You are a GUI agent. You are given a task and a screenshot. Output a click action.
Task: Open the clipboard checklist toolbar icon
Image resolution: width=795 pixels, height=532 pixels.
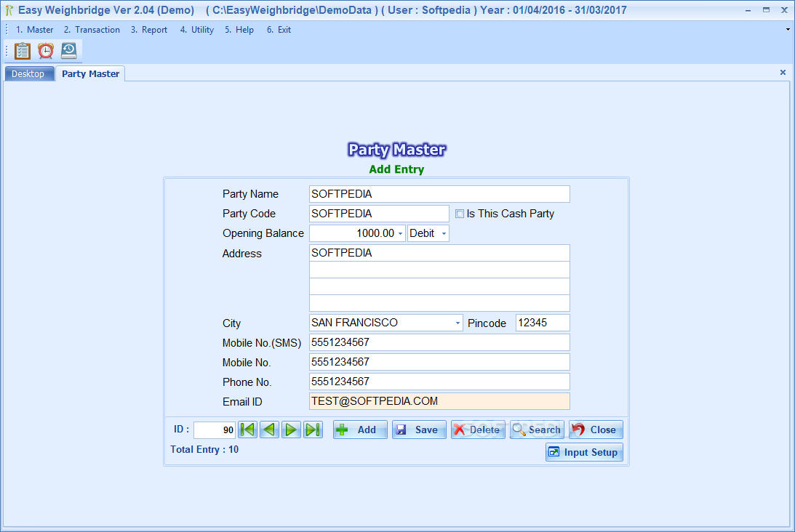tap(23, 51)
